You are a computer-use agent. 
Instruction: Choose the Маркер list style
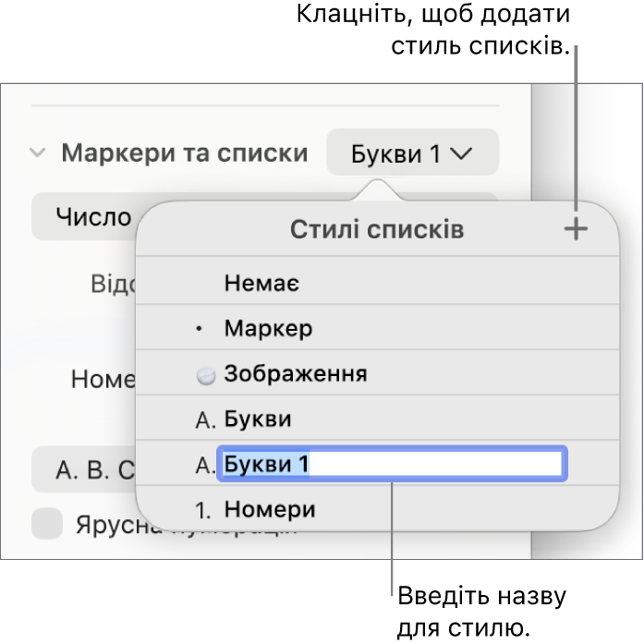click(x=377, y=328)
